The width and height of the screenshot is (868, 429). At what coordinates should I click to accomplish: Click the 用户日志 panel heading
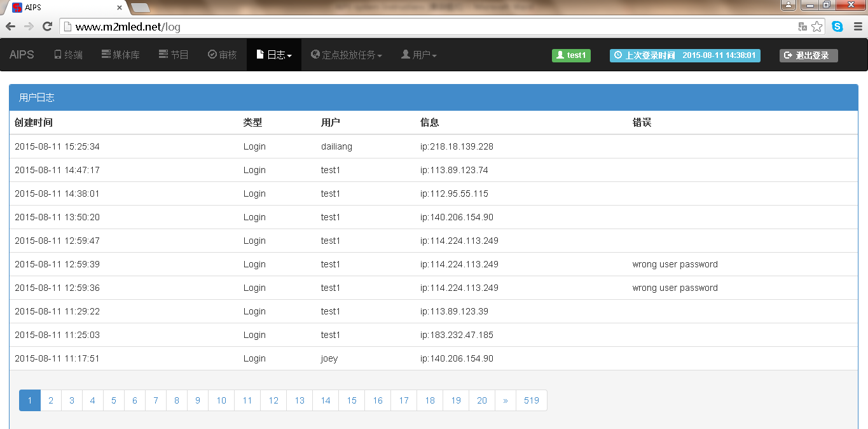(x=434, y=97)
